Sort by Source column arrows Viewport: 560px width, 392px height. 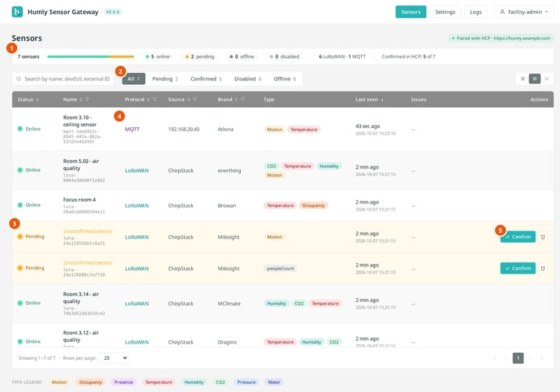[188, 99]
